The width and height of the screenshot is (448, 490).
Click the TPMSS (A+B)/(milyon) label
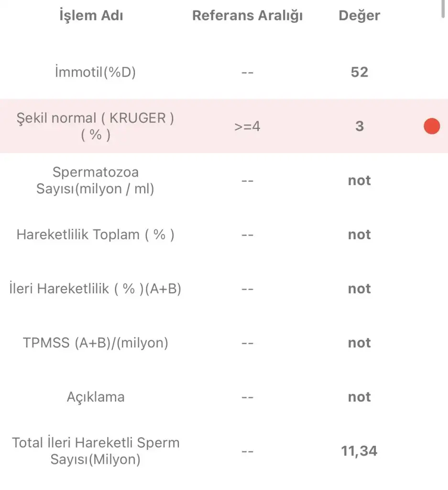tap(96, 343)
